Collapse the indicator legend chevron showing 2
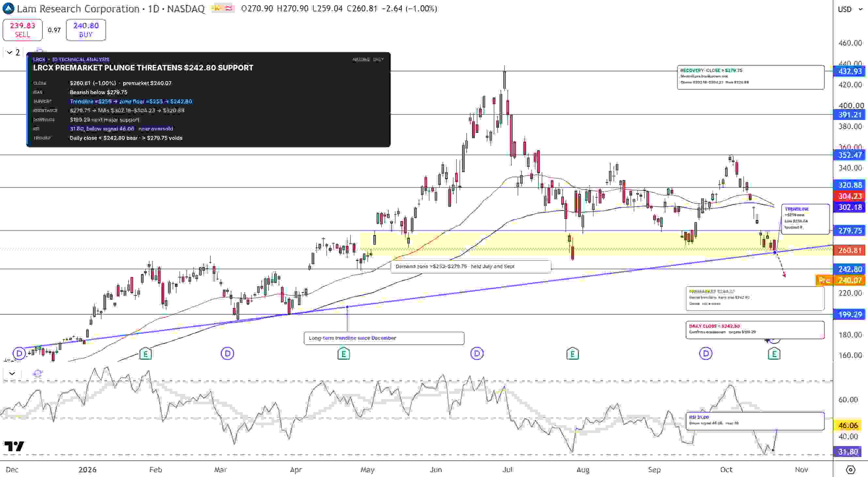This screenshot has height=477, width=868. coord(13,52)
